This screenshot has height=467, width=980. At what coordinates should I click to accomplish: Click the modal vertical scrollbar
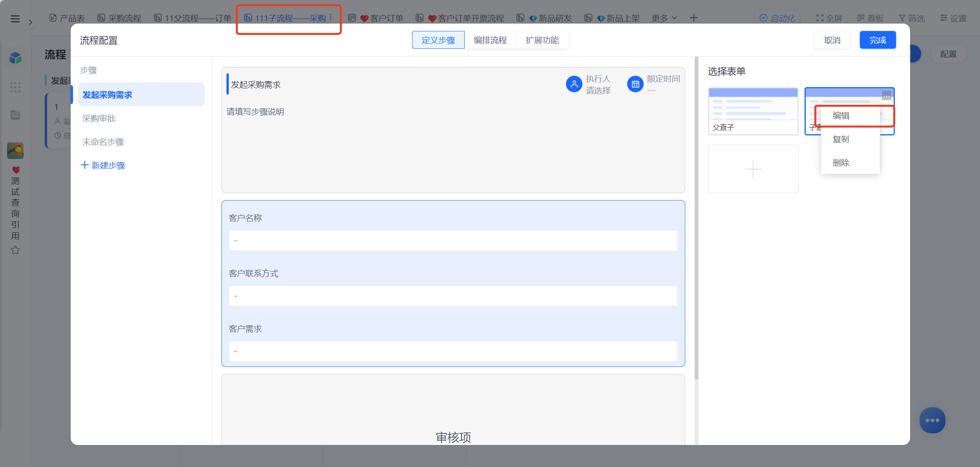click(x=697, y=218)
